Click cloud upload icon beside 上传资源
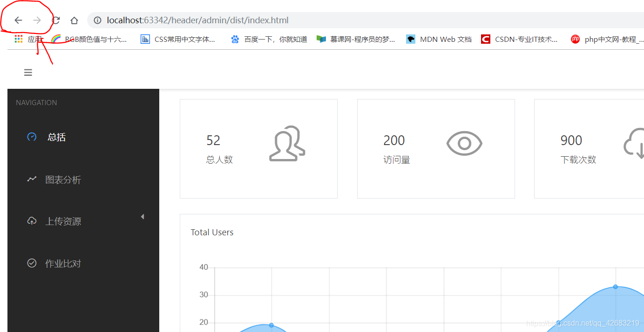The image size is (644, 332). click(32, 221)
